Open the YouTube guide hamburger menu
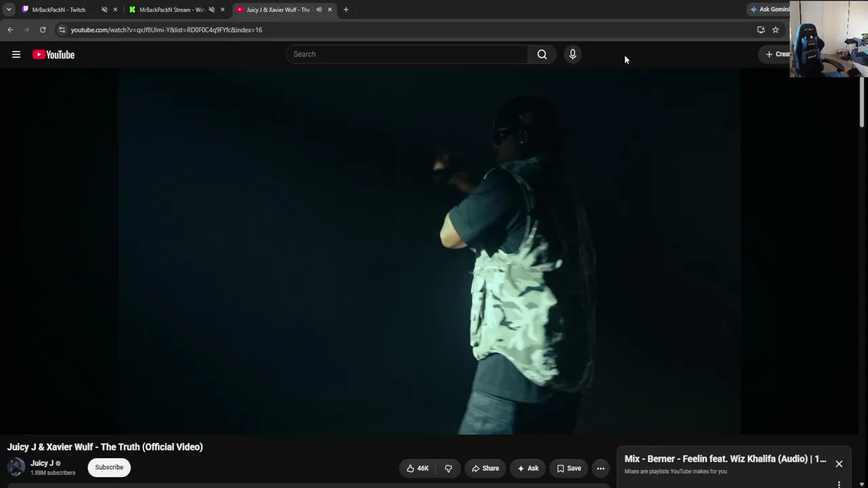 [x=16, y=54]
